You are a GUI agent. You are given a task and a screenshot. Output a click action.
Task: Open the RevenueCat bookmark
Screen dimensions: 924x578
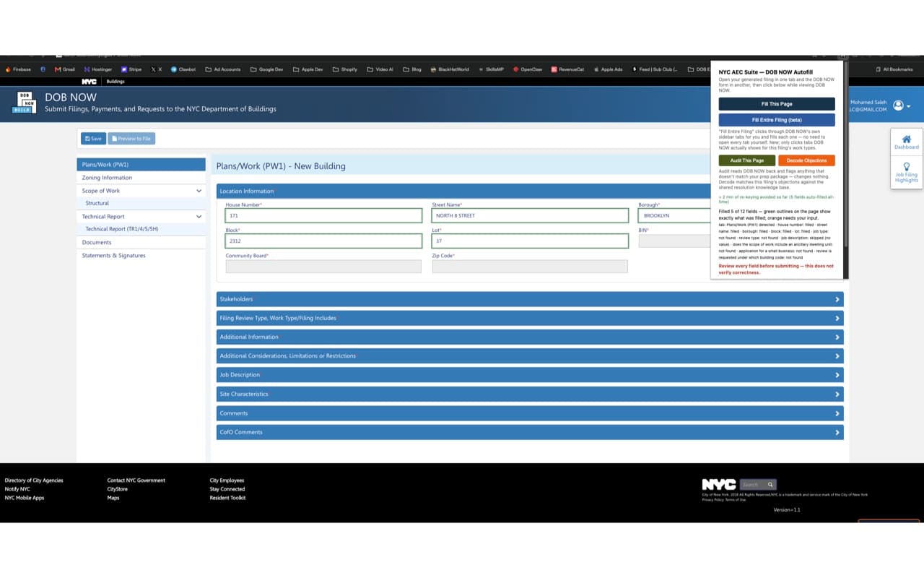567,69
